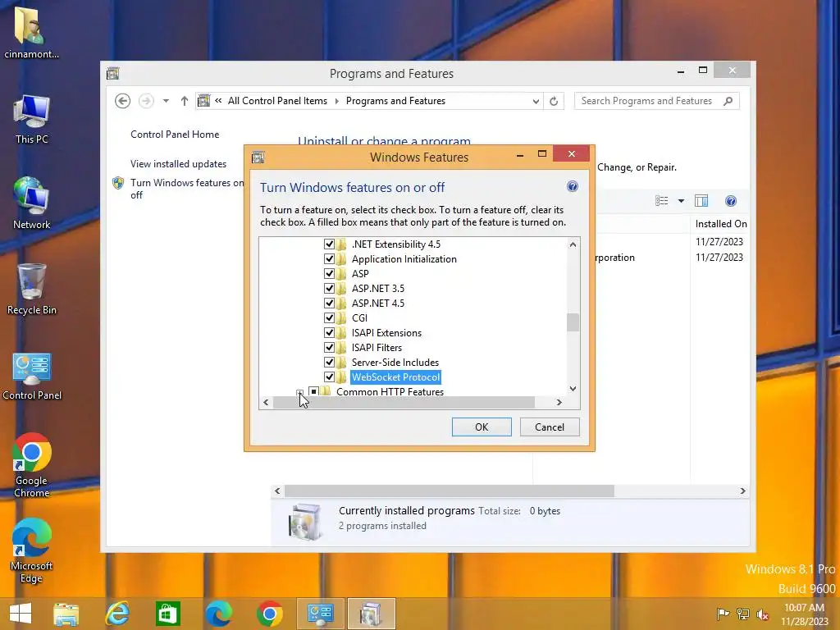Tick the .NET Extensibility 4.5 checkbox
Image resolution: width=840 pixels, height=630 pixels.
click(x=329, y=244)
